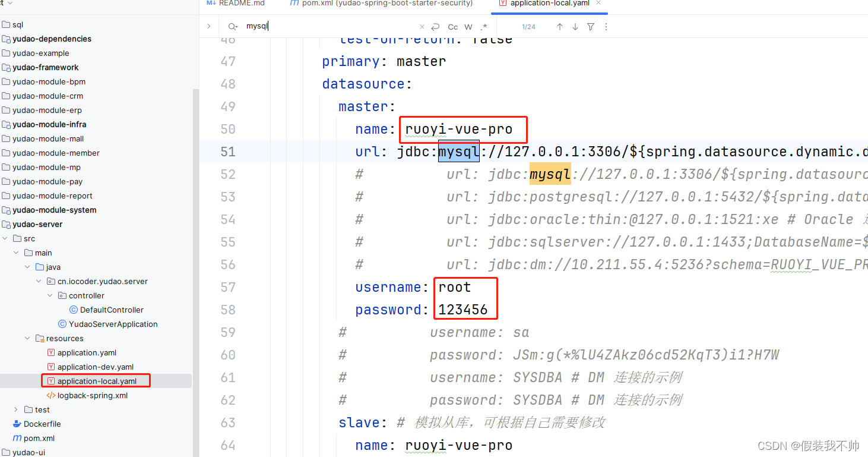
Task: Clear the search text with the X
Action: [x=422, y=27]
